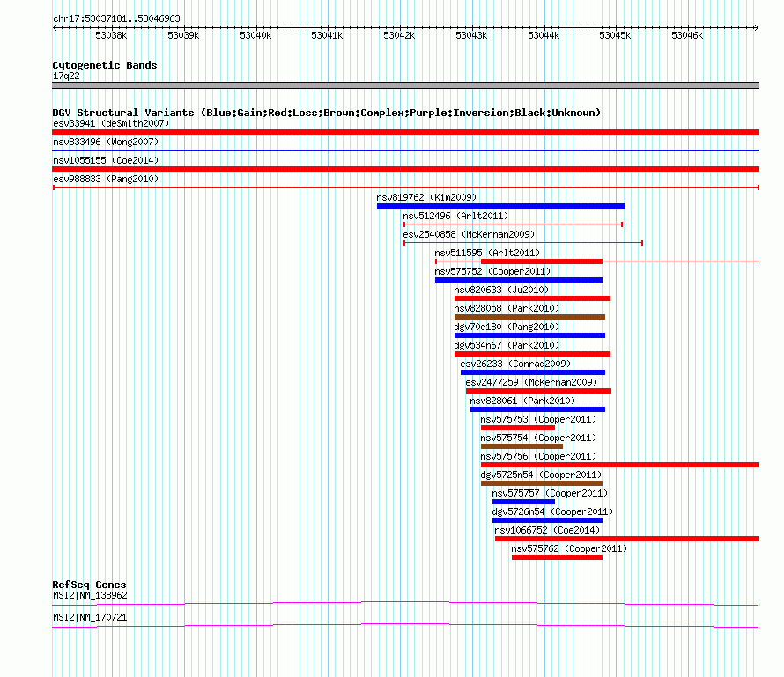Select esv2540858 (McKernan2009) label

click(x=469, y=234)
